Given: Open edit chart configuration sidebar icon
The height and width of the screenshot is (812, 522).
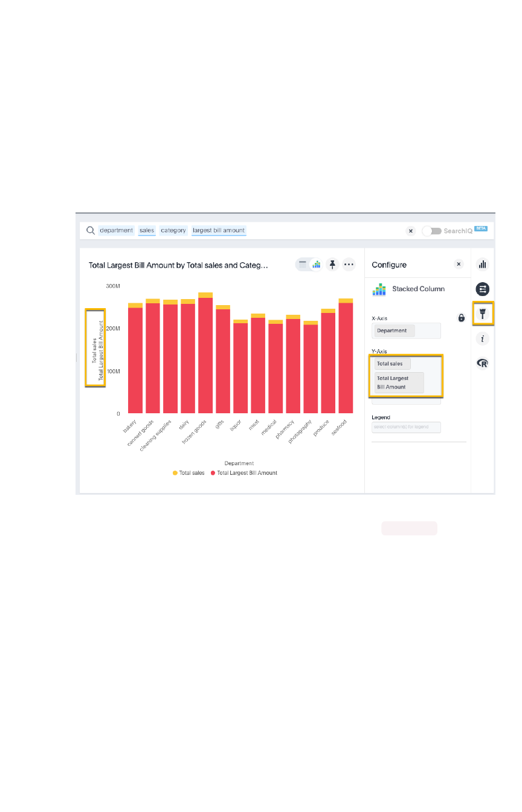Looking at the screenshot, I should pyautogui.click(x=482, y=289).
